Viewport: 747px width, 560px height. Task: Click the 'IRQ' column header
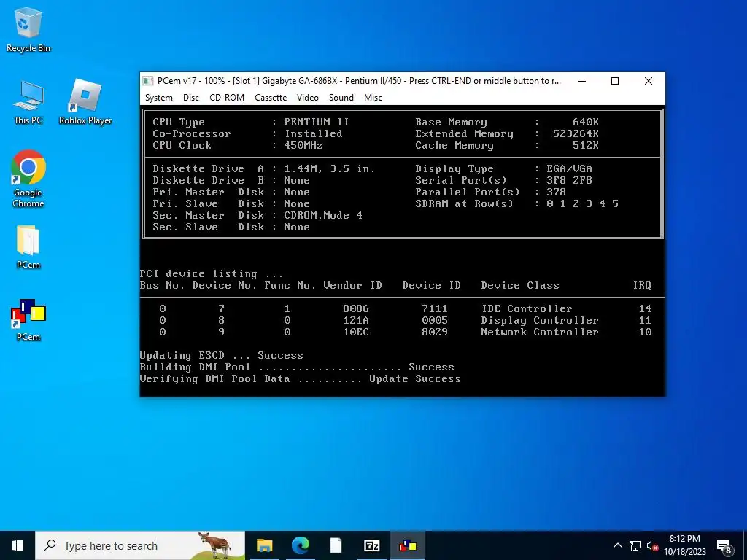[x=642, y=285]
